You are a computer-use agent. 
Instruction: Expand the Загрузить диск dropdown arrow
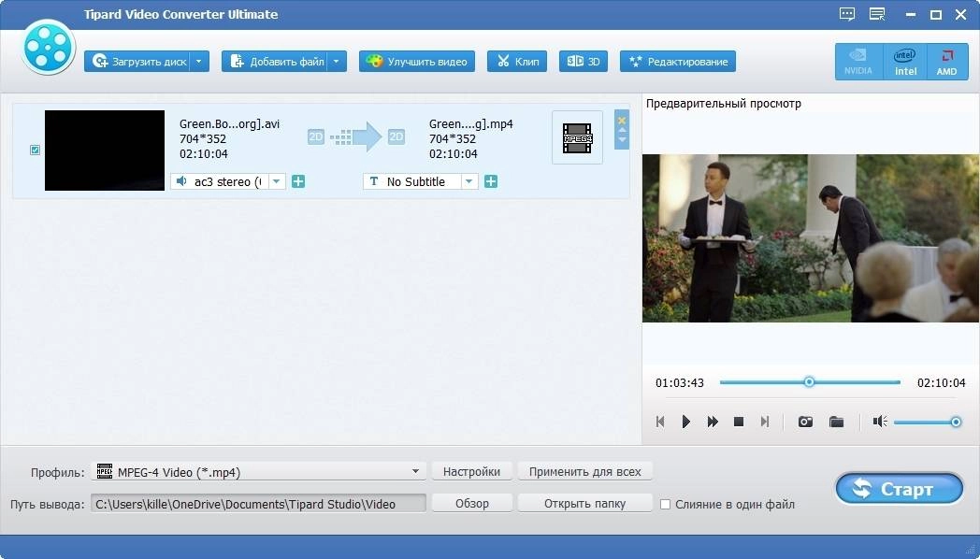pos(199,61)
